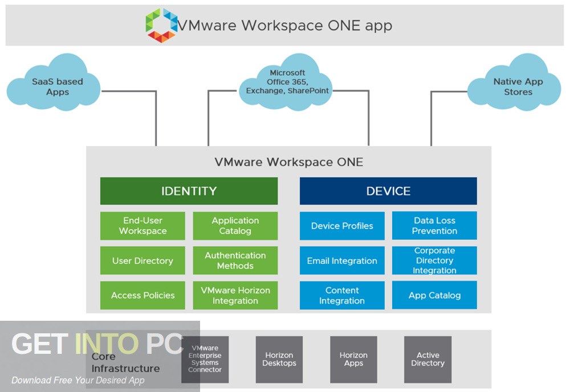Click the Microsoft Office 365 cloud
The height and width of the screenshot is (392, 570).
point(286,83)
